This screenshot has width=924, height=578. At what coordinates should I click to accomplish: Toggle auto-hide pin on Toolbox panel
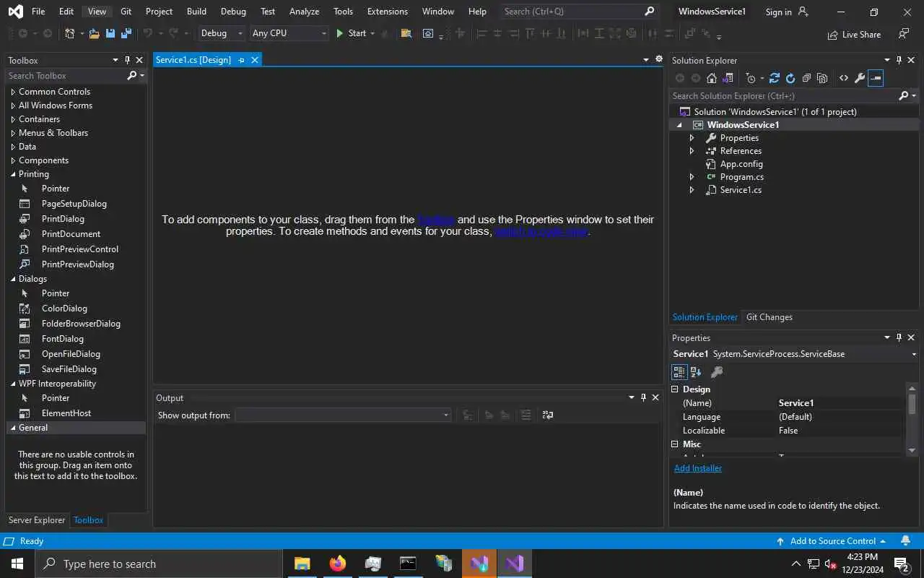(128, 60)
